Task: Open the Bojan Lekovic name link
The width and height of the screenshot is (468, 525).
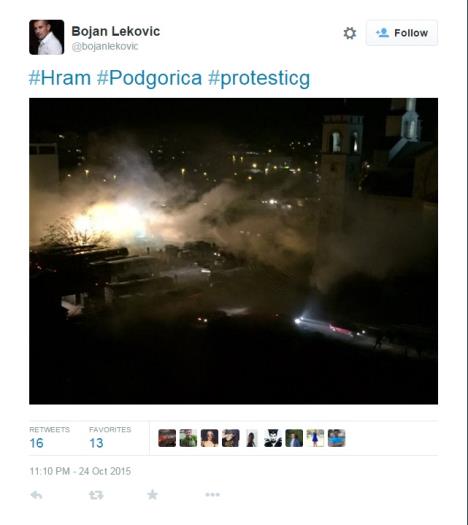Action: pyautogui.click(x=115, y=31)
